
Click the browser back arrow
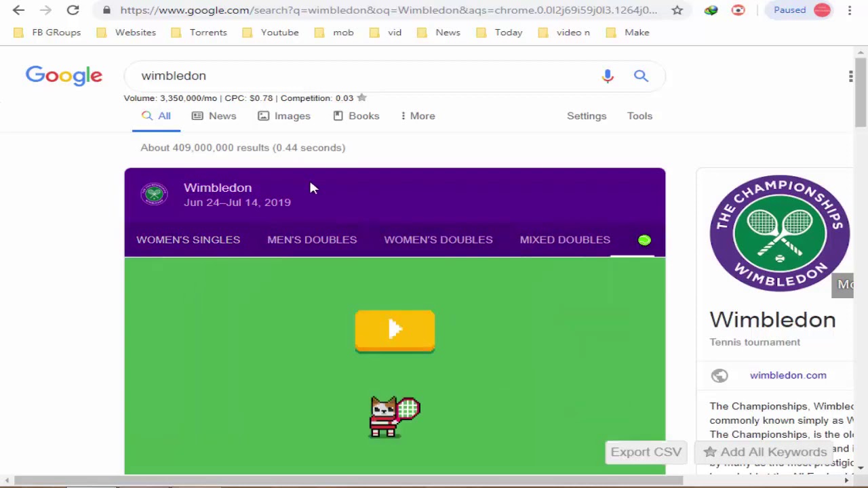point(18,10)
